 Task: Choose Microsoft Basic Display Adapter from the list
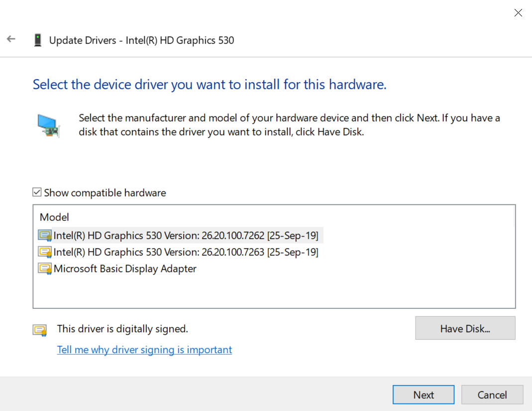[125, 269]
